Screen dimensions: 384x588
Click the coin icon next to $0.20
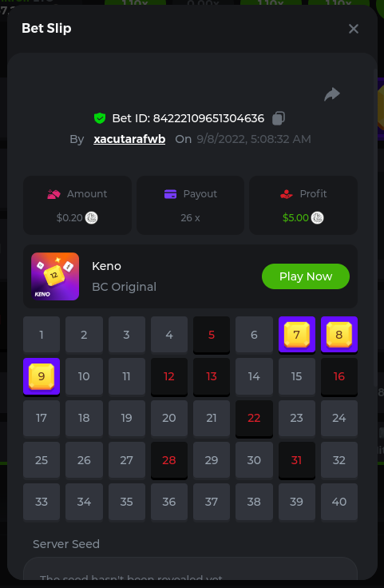92,217
